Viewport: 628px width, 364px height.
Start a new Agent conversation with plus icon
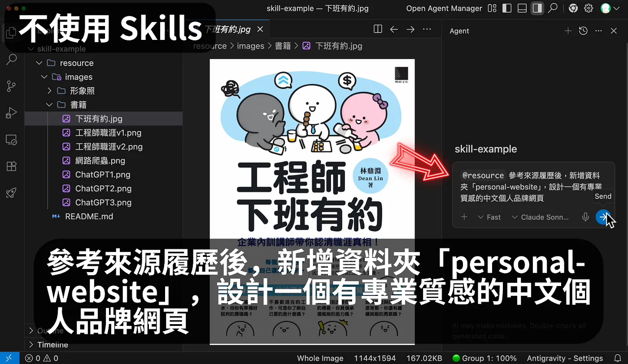click(x=568, y=31)
